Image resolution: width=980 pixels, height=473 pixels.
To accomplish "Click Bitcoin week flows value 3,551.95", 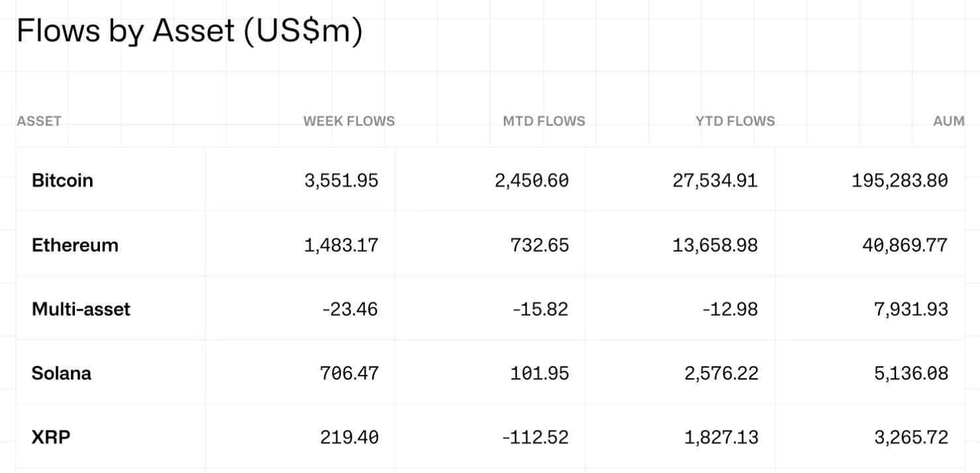I will point(342,180).
